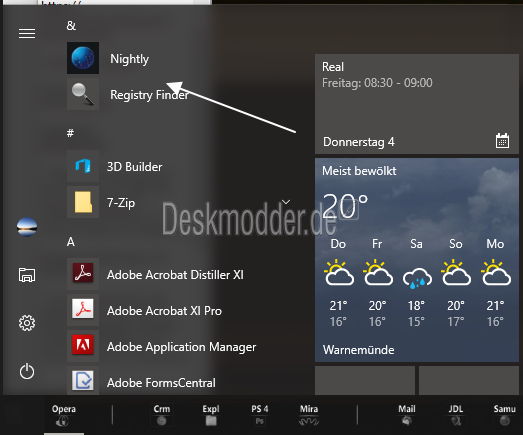This screenshot has height=435, width=523.
Task: Open the Mail taskbar button
Action: [x=407, y=416]
